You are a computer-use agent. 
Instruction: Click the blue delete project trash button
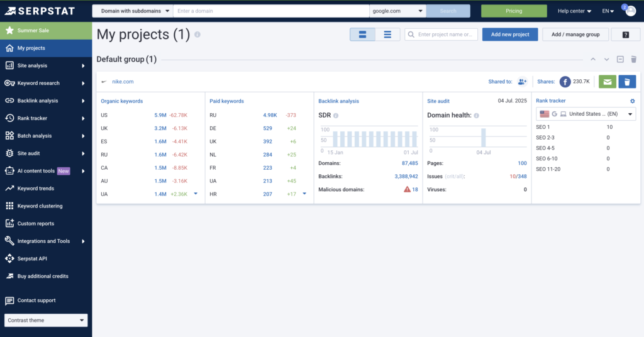click(x=627, y=82)
